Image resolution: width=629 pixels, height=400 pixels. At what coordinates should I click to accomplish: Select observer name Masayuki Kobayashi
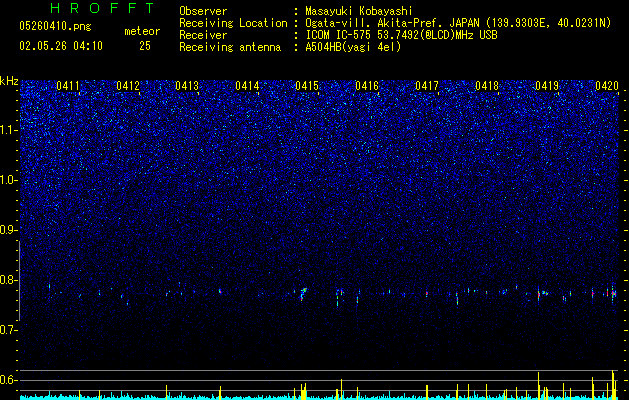pos(359,11)
